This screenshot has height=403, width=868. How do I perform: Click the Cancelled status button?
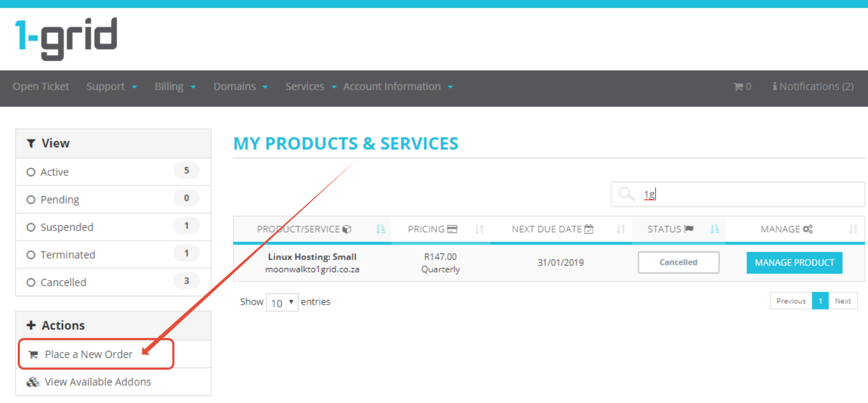coord(679,263)
